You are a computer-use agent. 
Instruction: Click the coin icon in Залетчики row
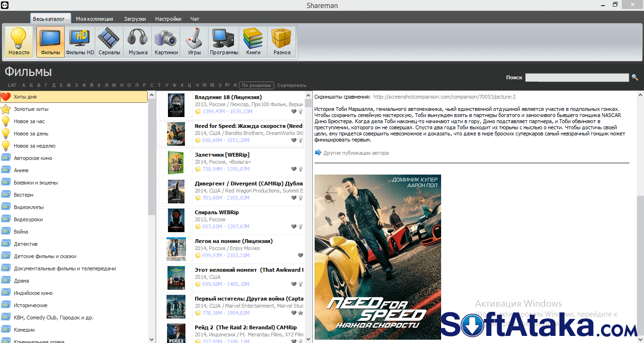[x=198, y=169]
